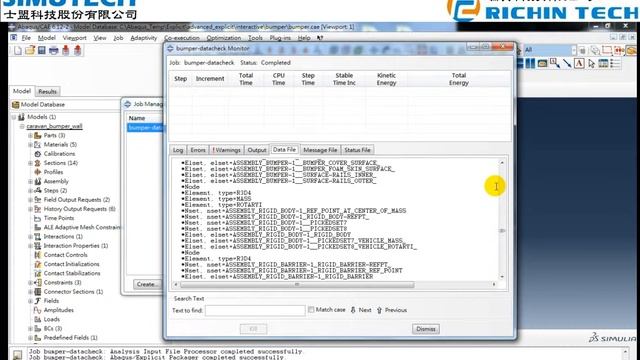The image size is (640, 360).
Task: Click the Profiles icon in model tree
Action: pyautogui.click(x=38, y=172)
